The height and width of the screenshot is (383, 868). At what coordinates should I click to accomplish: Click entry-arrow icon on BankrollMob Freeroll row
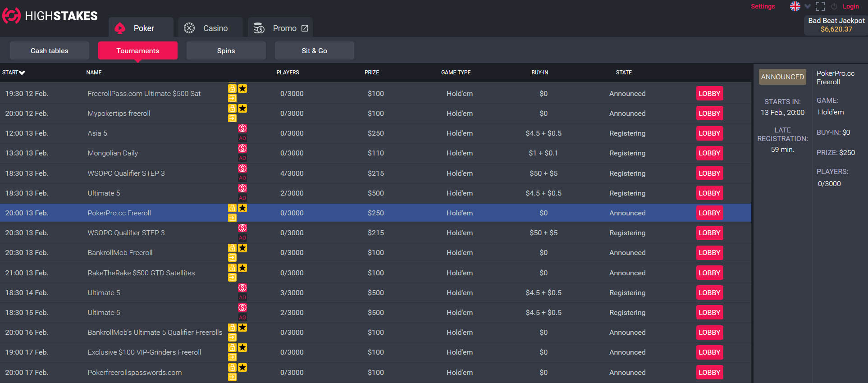[232, 258]
